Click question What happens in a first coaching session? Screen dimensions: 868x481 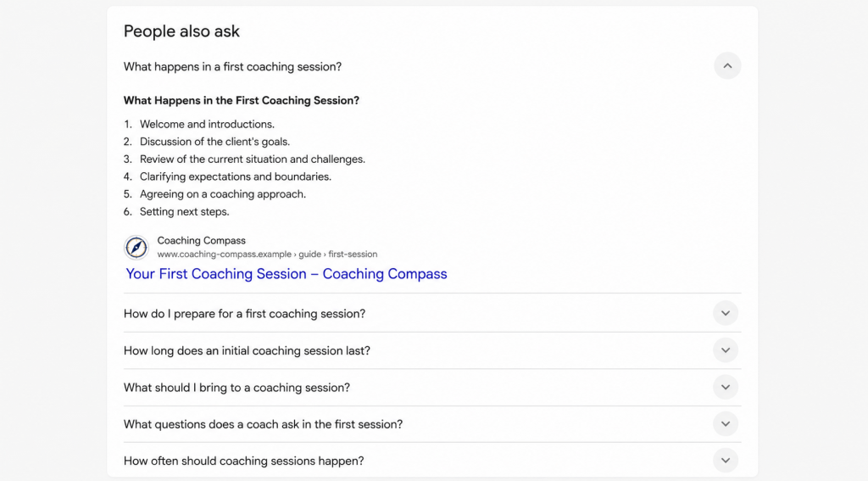point(232,66)
